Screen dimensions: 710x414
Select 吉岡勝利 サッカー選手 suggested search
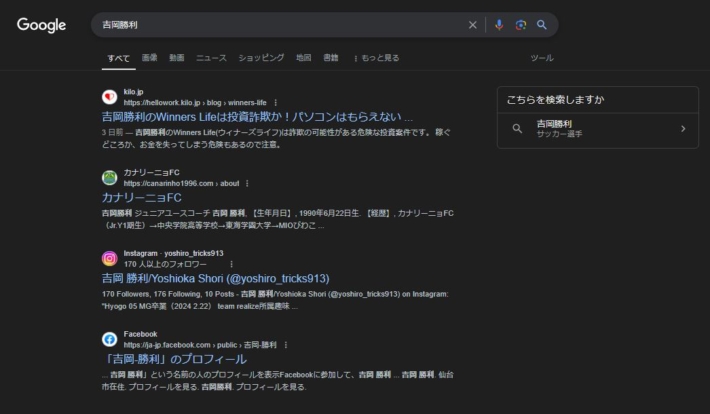[598, 129]
